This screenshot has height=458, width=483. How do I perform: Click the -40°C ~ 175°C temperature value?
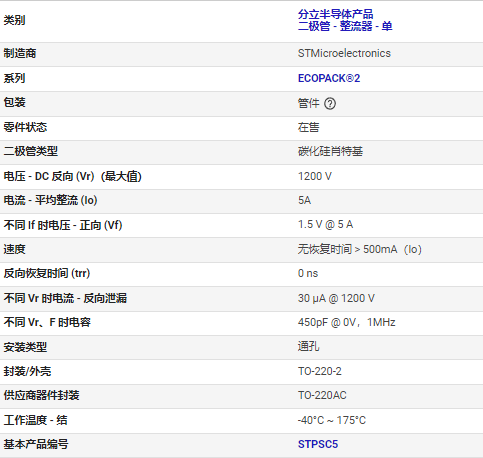[331, 420]
